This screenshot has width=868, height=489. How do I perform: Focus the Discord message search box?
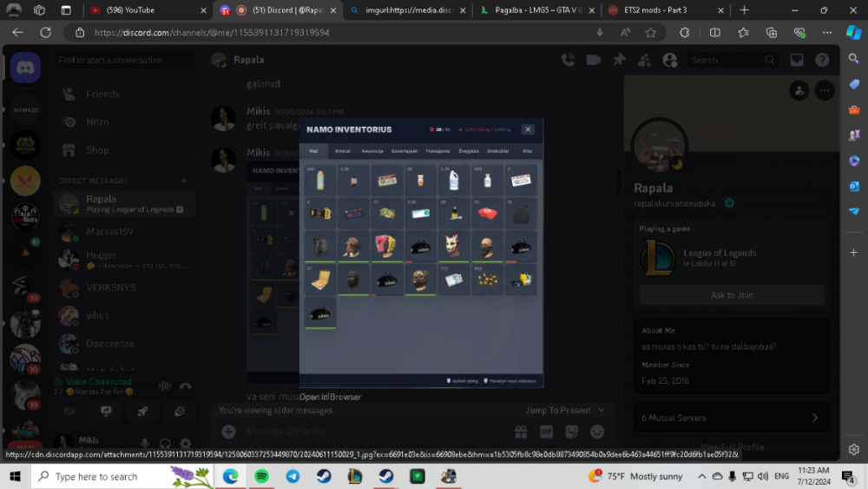(x=732, y=60)
